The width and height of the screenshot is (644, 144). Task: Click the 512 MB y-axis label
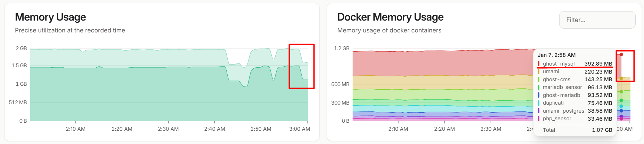click(18, 103)
